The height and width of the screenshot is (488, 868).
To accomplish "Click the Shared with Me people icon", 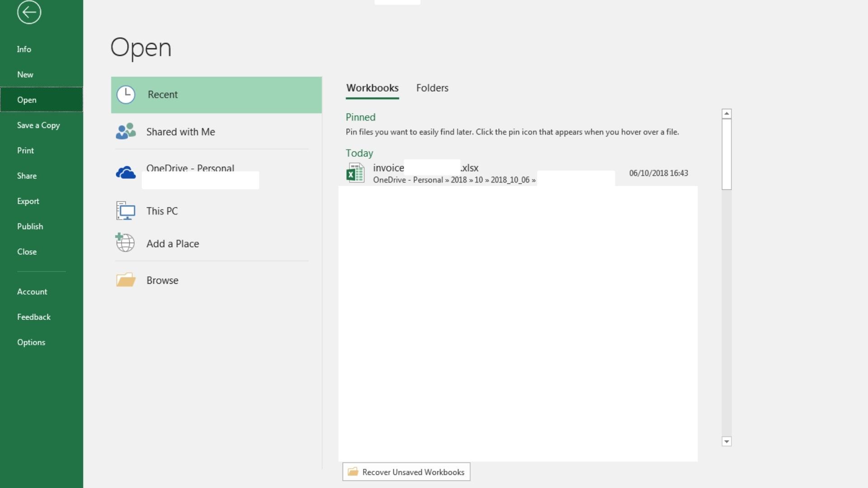I will click(126, 131).
